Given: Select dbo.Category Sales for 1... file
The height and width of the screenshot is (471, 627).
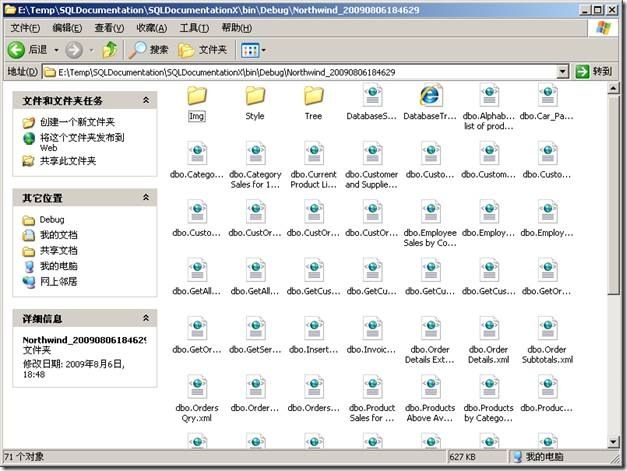Looking at the screenshot, I should click(x=255, y=165).
